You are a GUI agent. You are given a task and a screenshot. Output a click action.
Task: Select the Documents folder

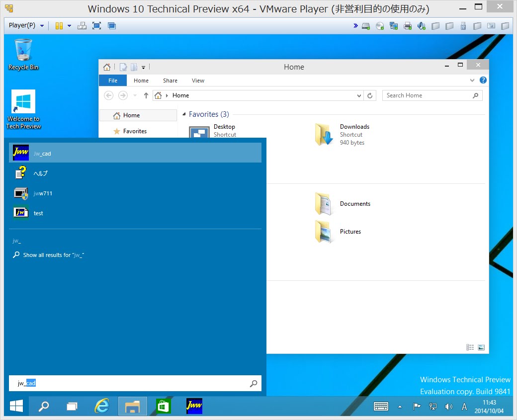coord(343,204)
